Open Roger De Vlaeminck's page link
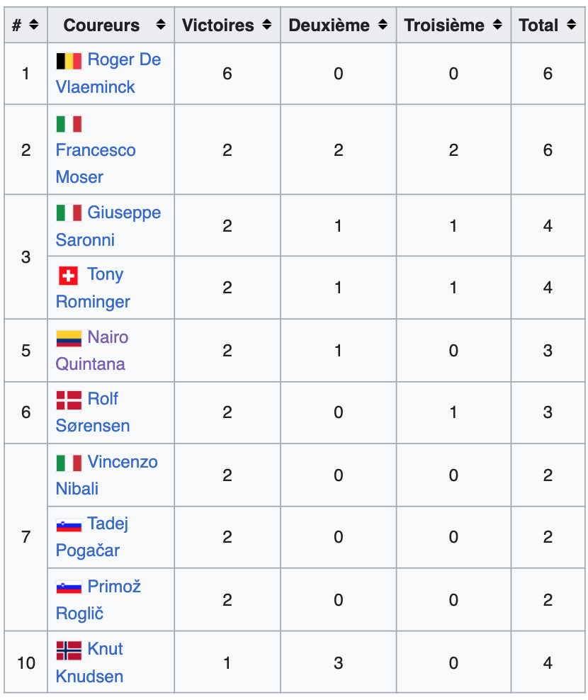The height and width of the screenshot is (700, 588). coord(124,60)
